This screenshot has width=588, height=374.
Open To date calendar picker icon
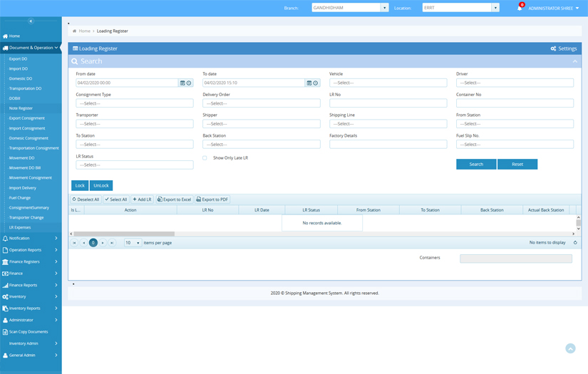coord(309,83)
